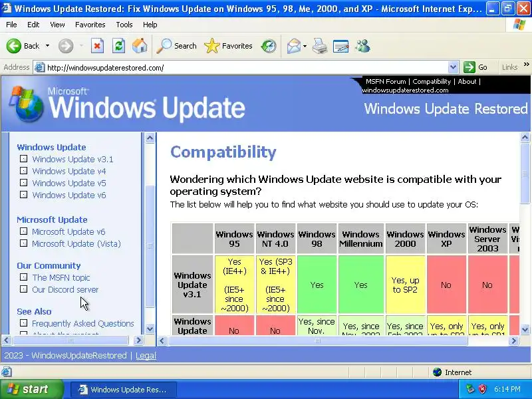Select Windows Update Res... taskbar button
532x399 pixels.
tap(123, 389)
